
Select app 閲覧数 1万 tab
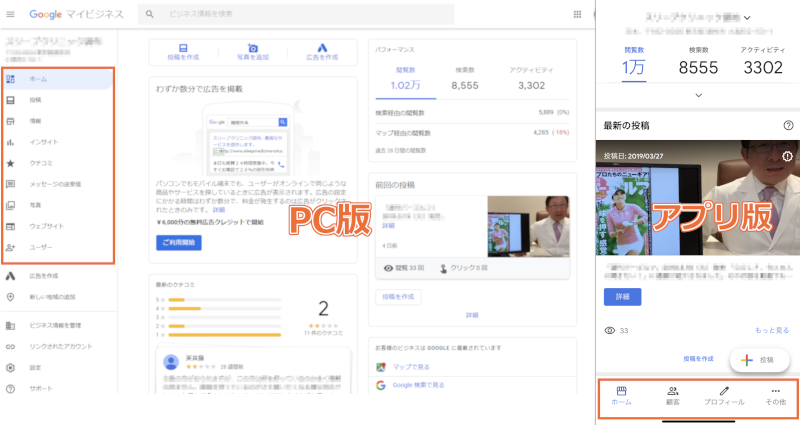634,63
